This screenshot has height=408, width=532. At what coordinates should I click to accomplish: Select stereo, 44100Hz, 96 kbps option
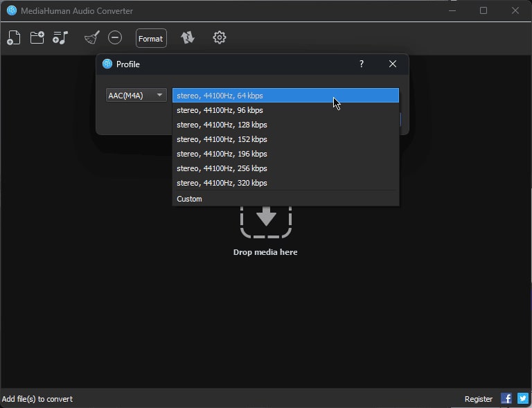tap(285, 110)
